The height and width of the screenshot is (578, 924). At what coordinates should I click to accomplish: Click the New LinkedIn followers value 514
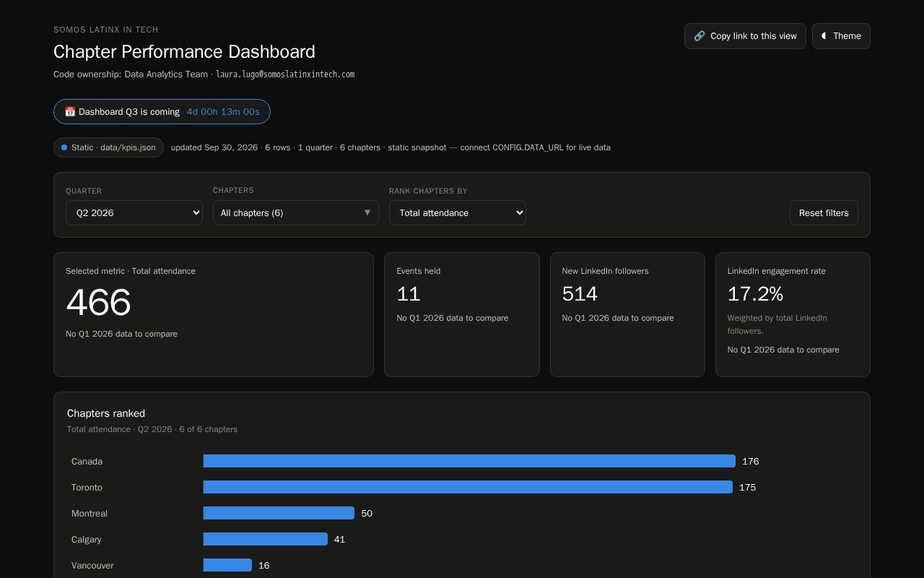pyautogui.click(x=580, y=294)
